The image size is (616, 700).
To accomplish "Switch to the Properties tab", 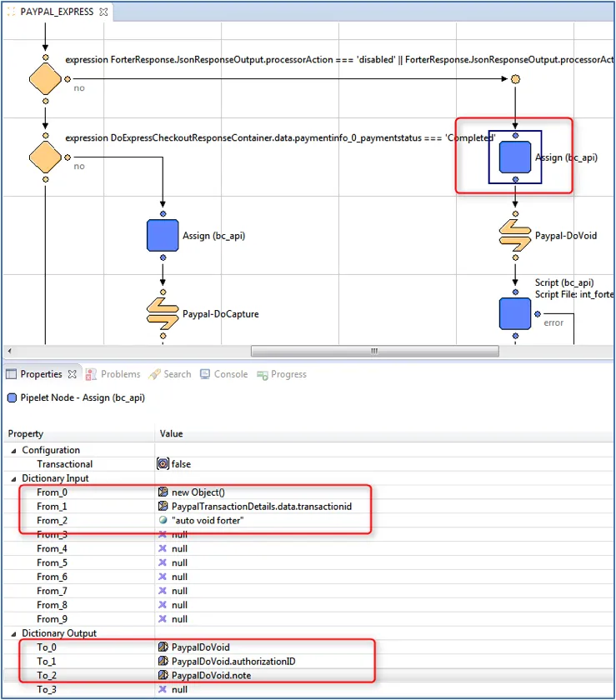I will click(x=41, y=374).
